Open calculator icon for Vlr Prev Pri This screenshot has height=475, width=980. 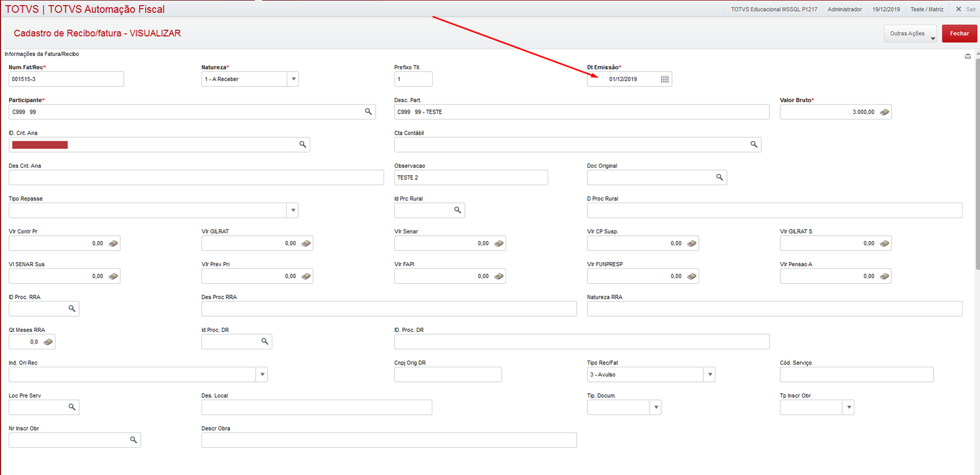point(306,277)
